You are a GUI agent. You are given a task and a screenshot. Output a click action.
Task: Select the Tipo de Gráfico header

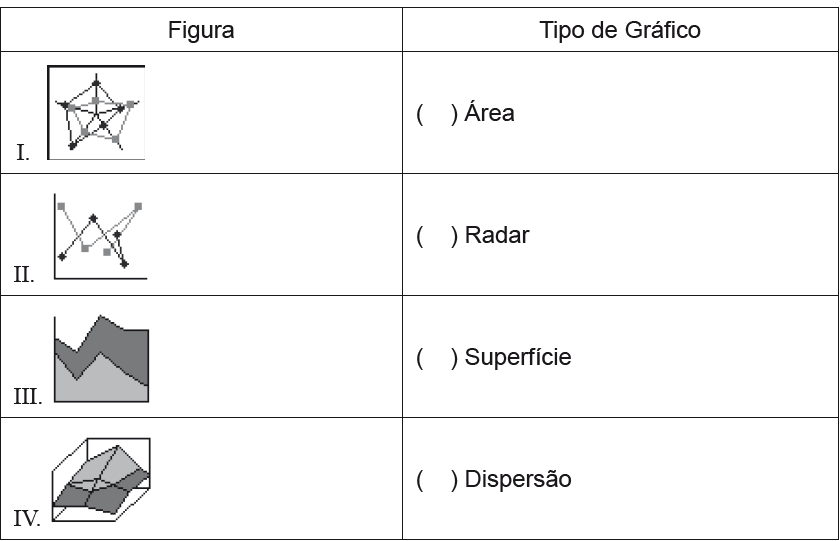[x=620, y=30]
